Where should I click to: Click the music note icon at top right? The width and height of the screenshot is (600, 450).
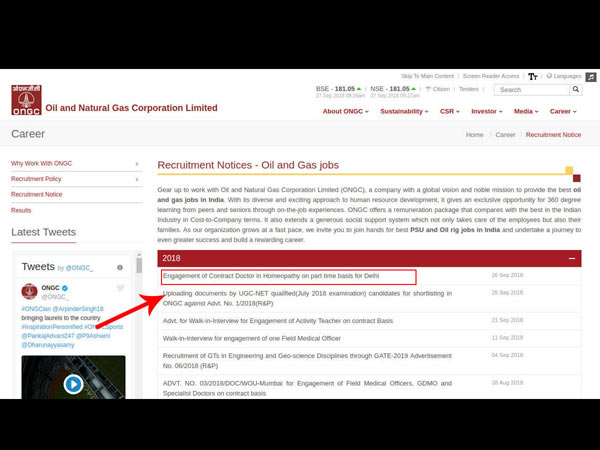591,77
